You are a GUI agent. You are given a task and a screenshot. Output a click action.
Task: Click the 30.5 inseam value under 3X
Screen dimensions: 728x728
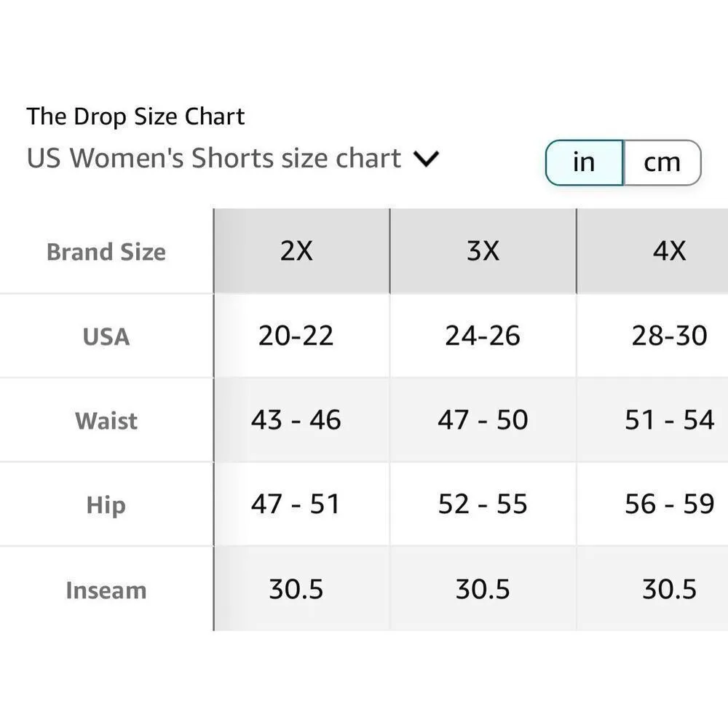coord(482,588)
